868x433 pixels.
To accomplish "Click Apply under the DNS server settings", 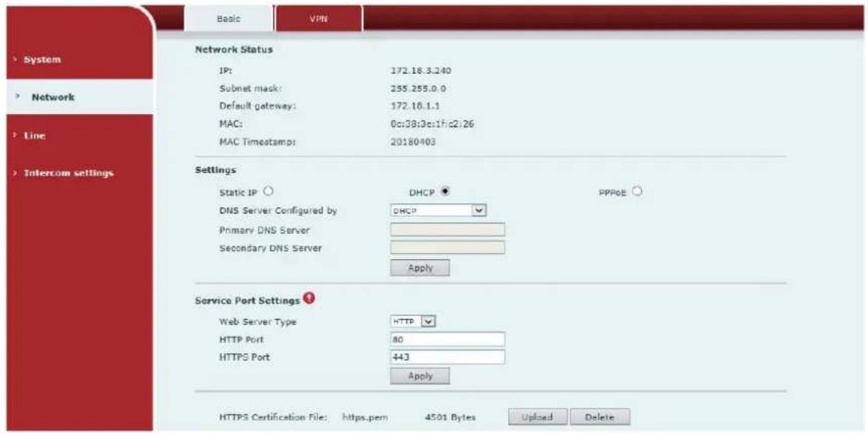I will click(x=420, y=267).
